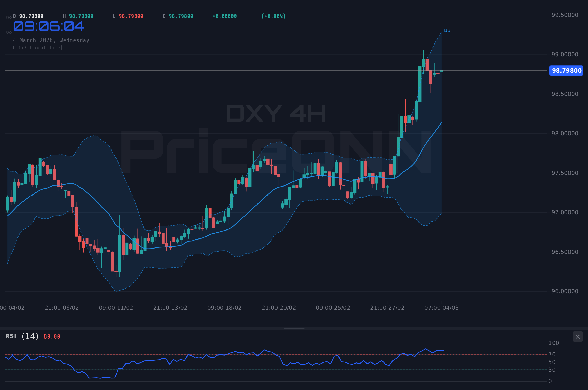Click the red 80.00 RSI level value

tap(52, 336)
